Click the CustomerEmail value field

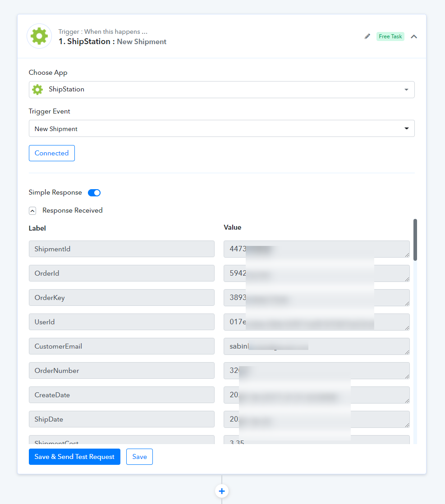point(317,346)
